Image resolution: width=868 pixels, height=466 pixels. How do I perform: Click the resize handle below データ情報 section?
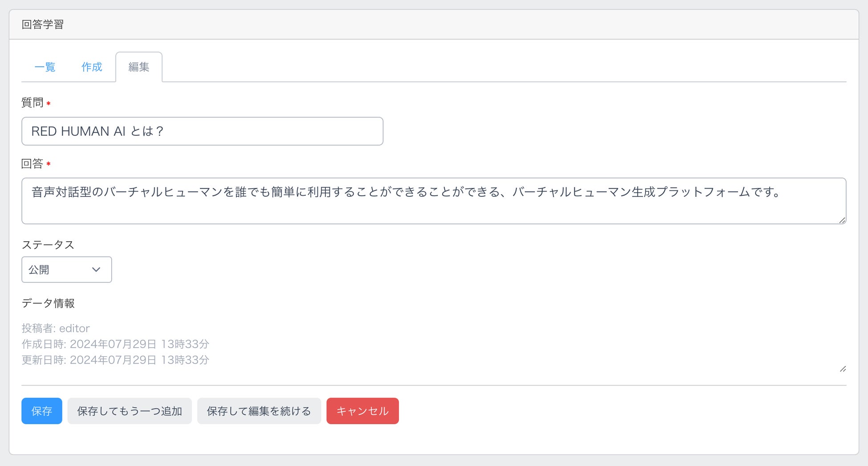tap(843, 369)
